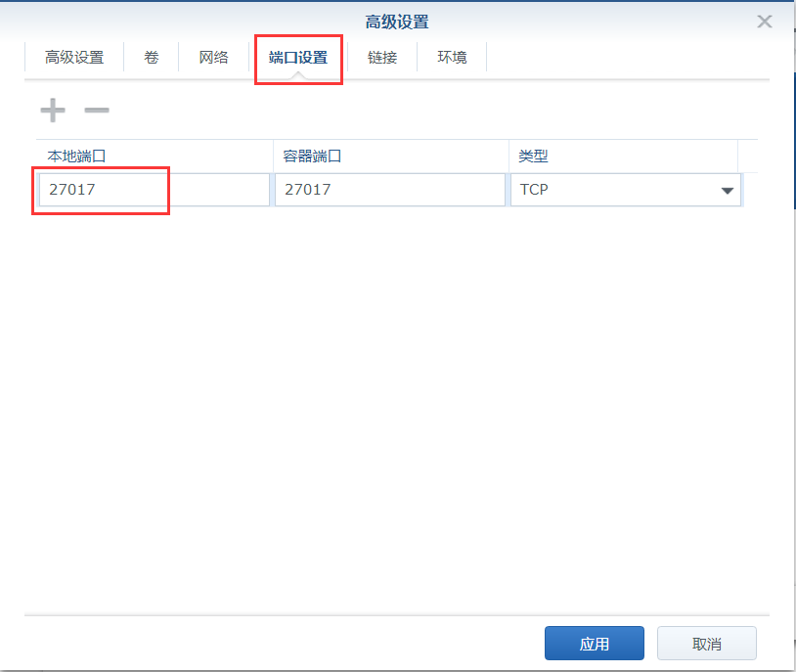
Task: Expand the 类型 selector for the port rule
Action: pos(728,190)
